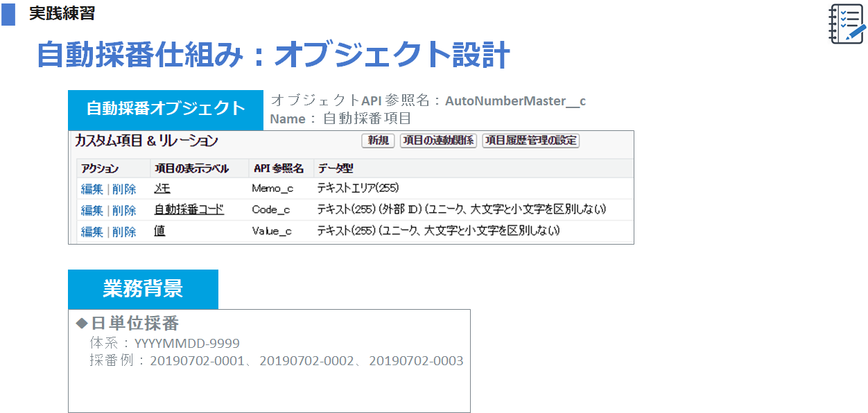868x413 pixels.
Task: Open the 値 field label link
Action: pyautogui.click(x=159, y=231)
